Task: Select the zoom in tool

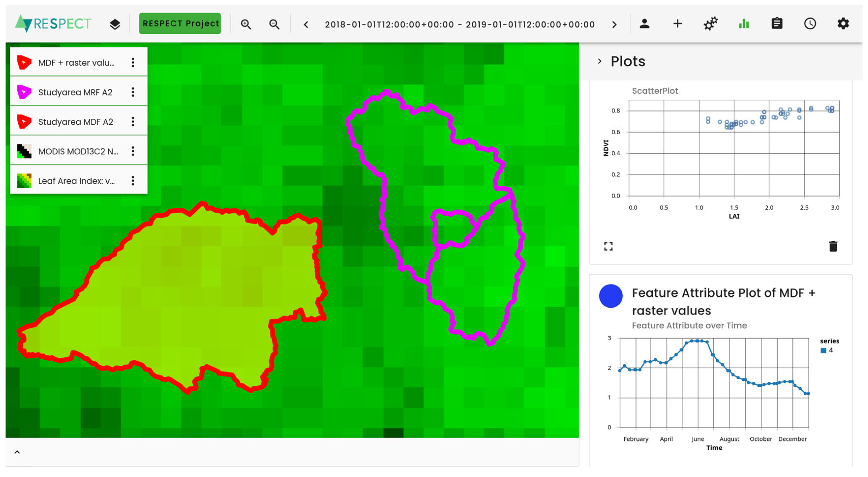Action: (x=246, y=24)
